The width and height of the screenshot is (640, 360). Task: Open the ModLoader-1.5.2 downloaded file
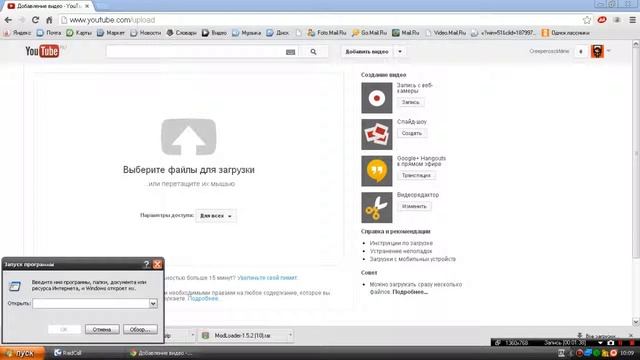tap(242, 336)
